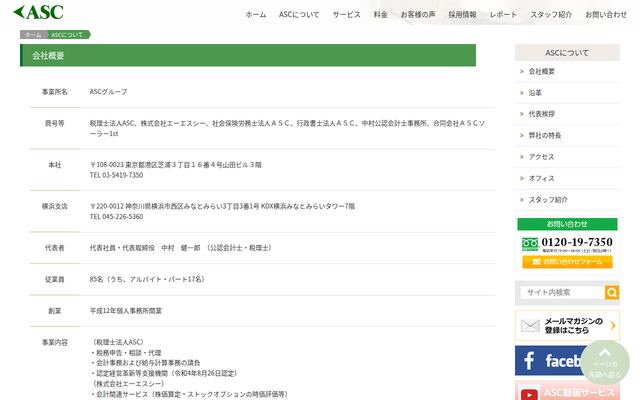
Task: Click the 従業員 row label
Action: 55,280
